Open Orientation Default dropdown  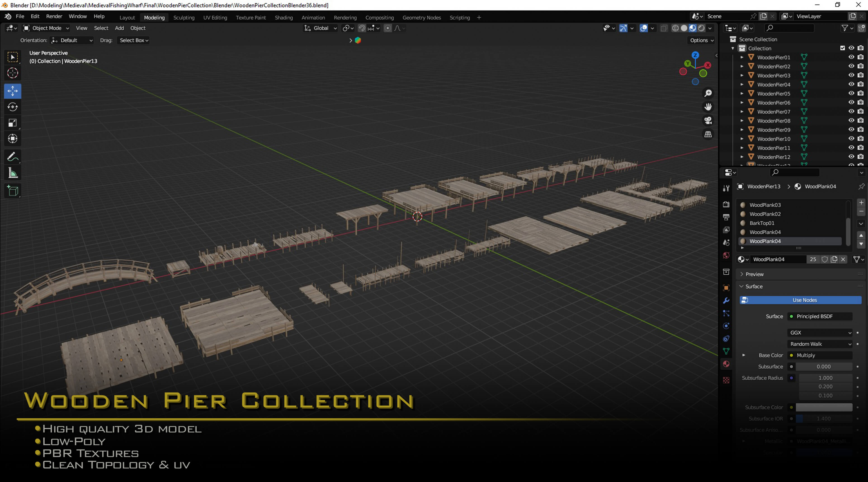pos(72,40)
